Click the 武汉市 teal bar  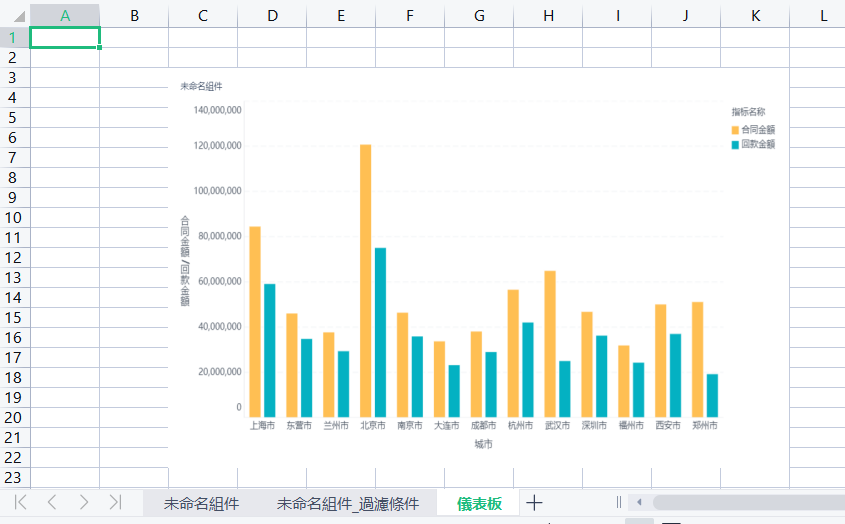coord(565,389)
